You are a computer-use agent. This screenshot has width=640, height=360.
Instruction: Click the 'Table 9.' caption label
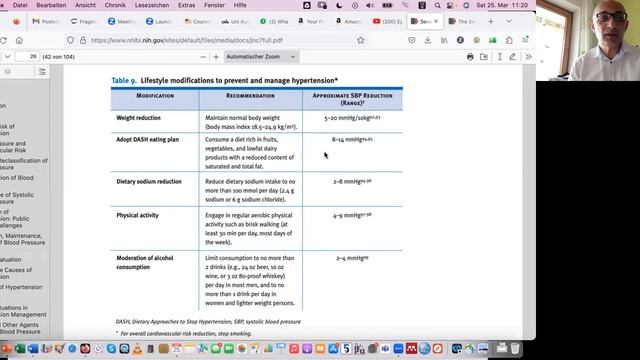pos(124,80)
